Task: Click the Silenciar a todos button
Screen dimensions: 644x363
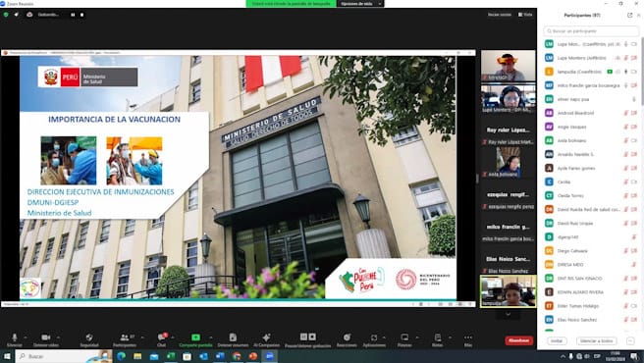Action: [x=597, y=340]
